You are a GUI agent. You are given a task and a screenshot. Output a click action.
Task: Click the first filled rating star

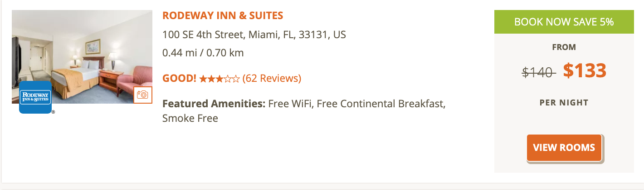pos(203,79)
